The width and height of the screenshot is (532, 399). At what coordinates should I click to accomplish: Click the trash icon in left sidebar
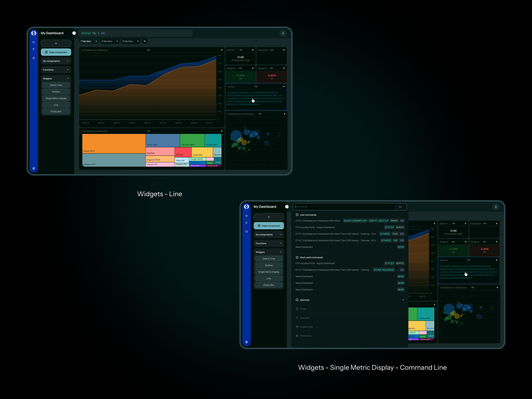point(34,168)
